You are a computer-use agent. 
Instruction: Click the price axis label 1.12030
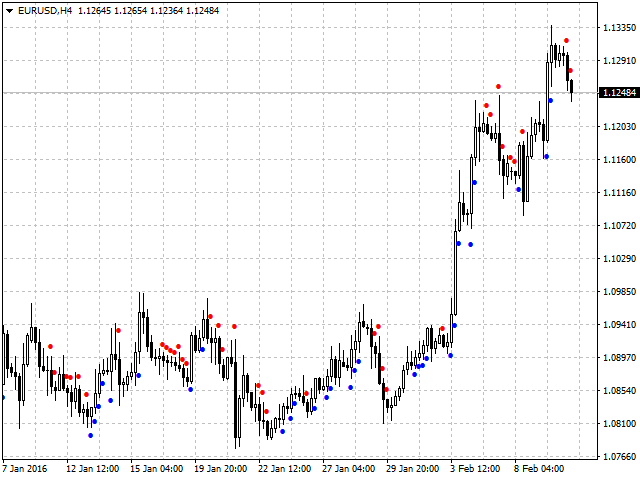click(619, 127)
